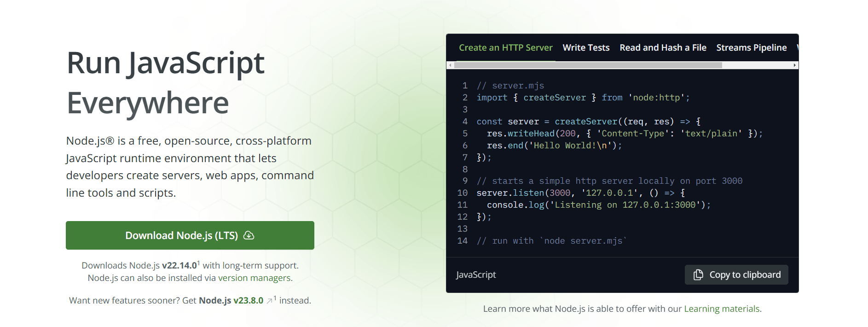Click the // server.mjs comment on line 1
The height and width of the screenshot is (327, 868).
(510, 86)
